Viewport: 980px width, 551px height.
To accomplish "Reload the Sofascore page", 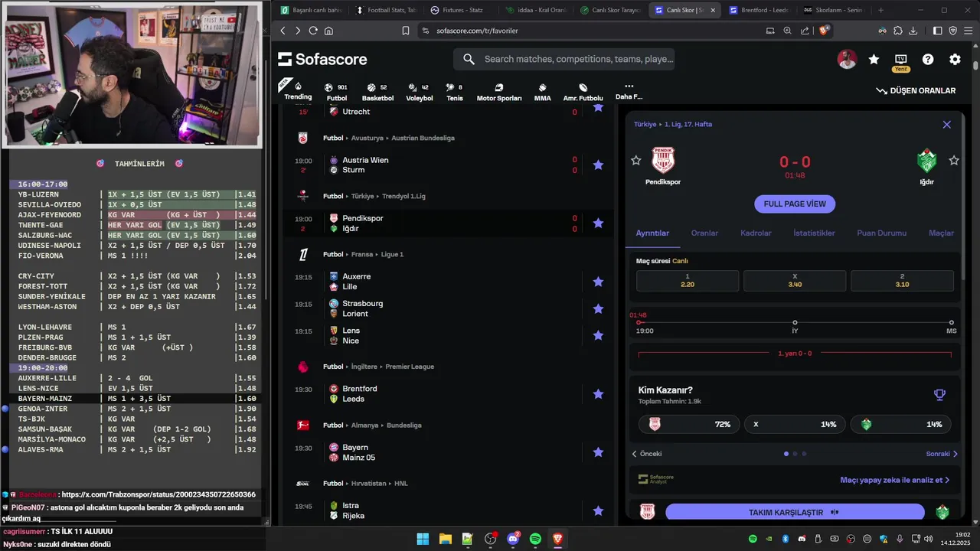I will [313, 31].
